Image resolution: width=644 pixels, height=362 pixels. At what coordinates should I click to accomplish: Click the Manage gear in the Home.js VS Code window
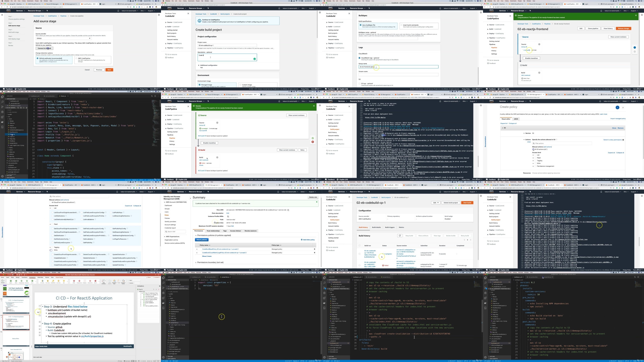[x=2, y=177]
